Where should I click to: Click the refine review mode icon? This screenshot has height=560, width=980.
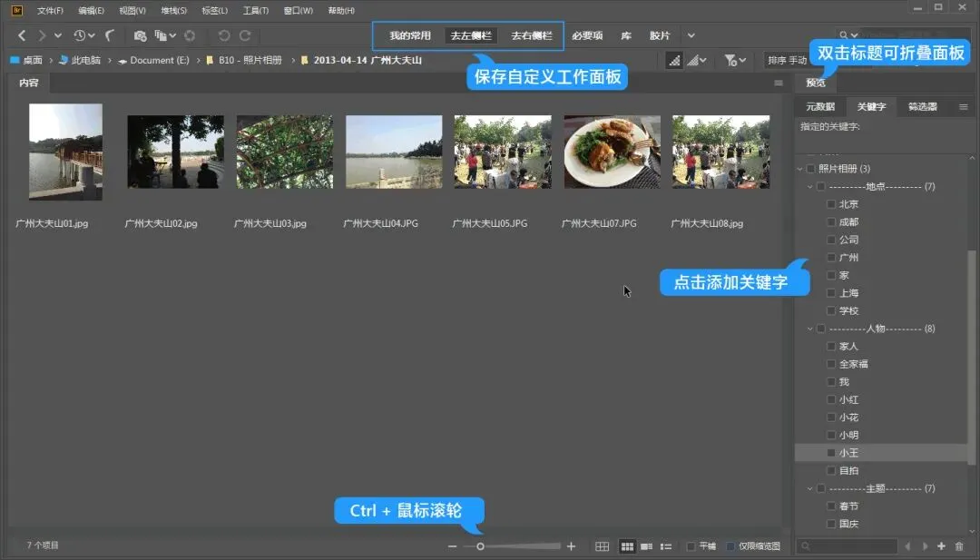pyautogui.click(x=161, y=35)
